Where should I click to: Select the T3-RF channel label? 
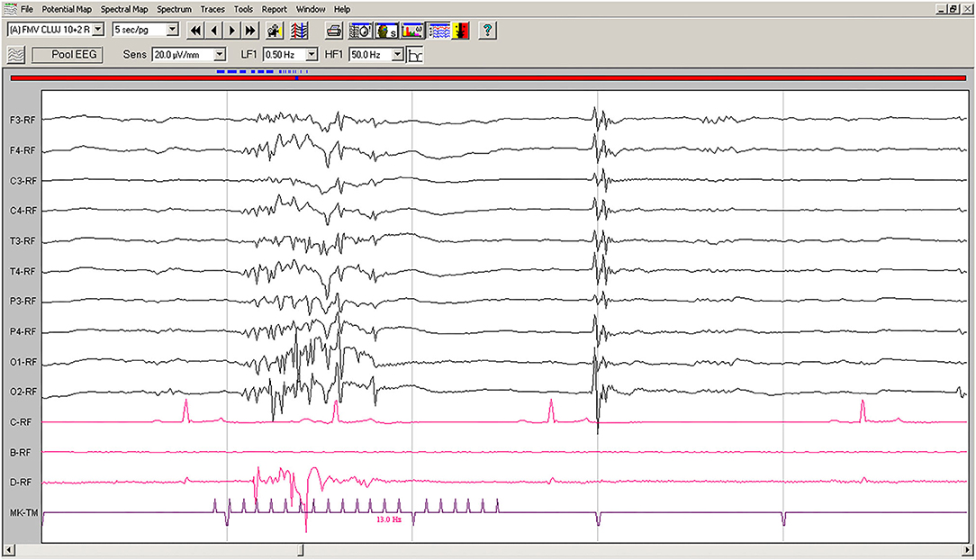coord(23,240)
